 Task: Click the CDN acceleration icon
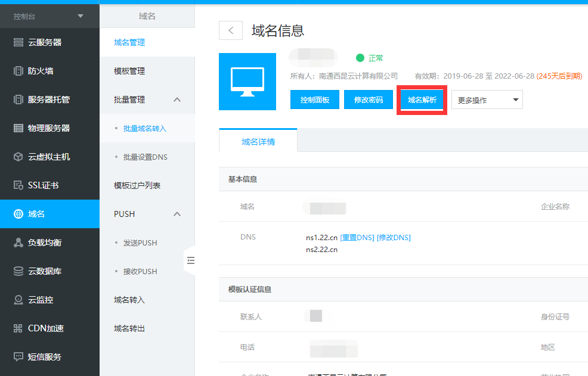pyautogui.click(x=18, y=328)
